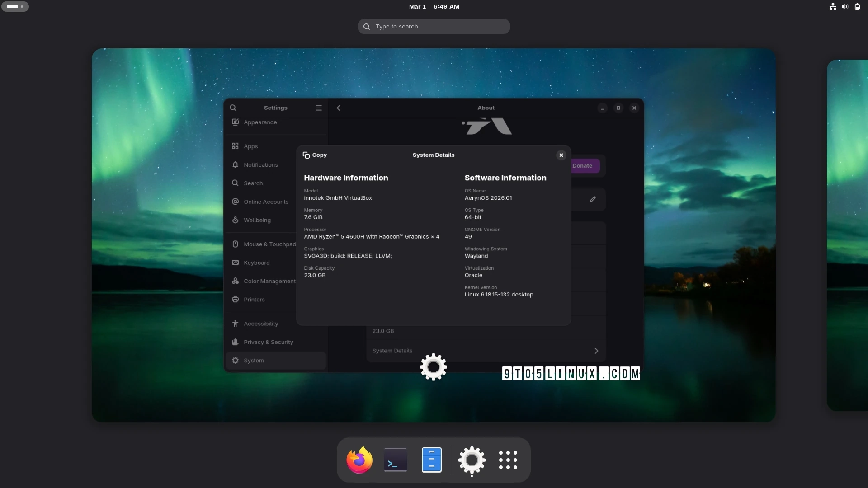The height and width of the screenshot is (488, 868).
Task: Expand the System Details row chevron
Action: pos(596,351)
